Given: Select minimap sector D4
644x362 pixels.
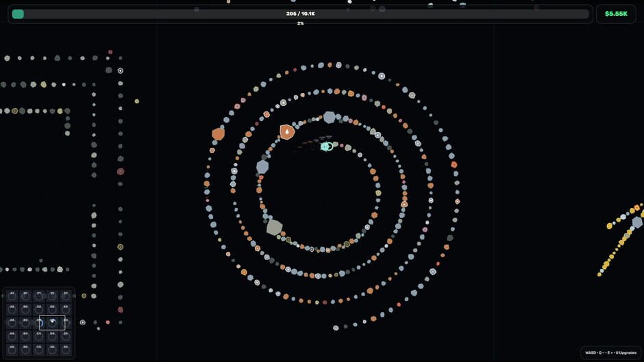Looking at the screenshot, I should click(52, 336).
